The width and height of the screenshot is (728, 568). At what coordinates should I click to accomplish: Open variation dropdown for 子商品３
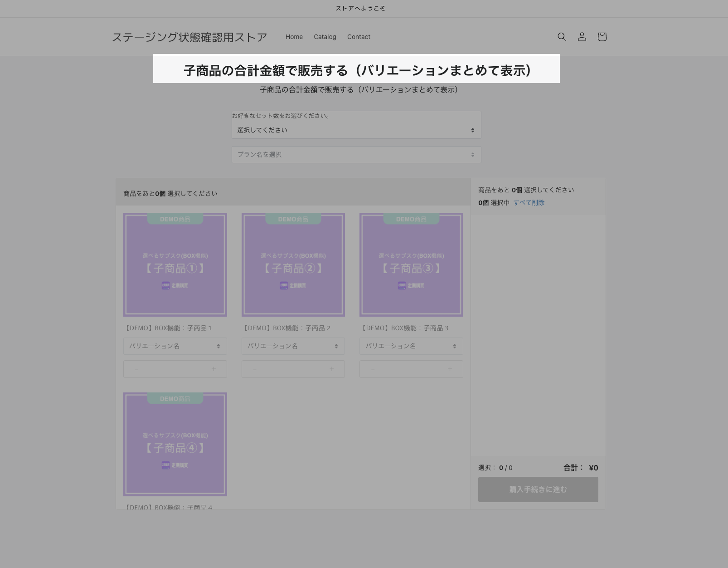[x=411, y=346]
